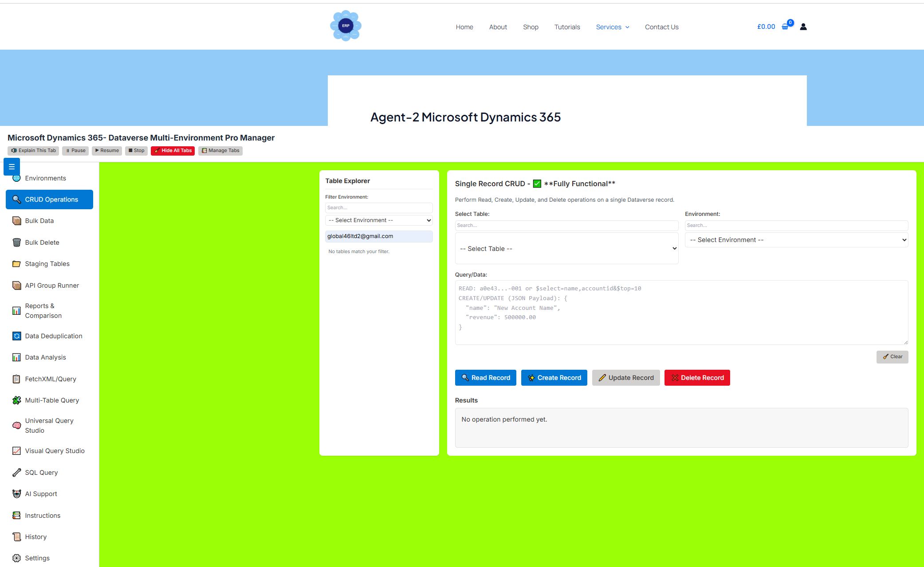This screenshot has height=567, width=924.
Task: Toggle Hide All Tabs
Action: pos(173,150)
